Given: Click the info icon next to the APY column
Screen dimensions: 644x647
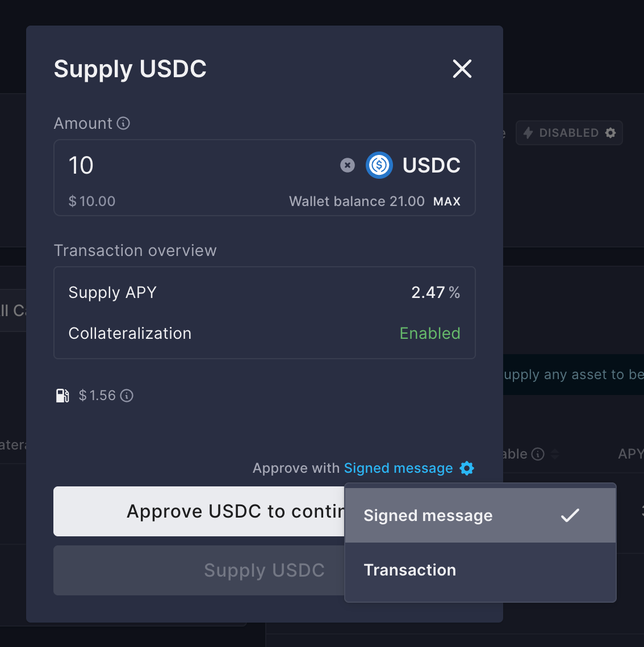Looking at the screenshot, I should coord(537,453).
